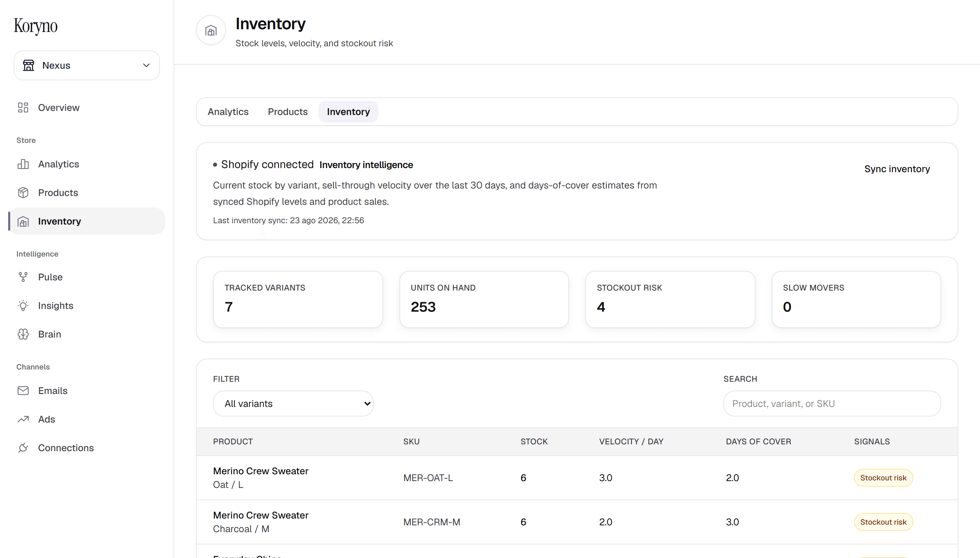This screenshot has height=558, width=980.
Task: Open Connections in the sidebar
Action: [87, 448]
